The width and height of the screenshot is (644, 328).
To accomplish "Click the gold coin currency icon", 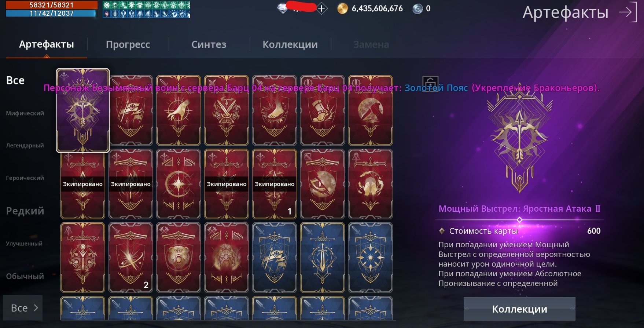I will [x=342, y=8].
